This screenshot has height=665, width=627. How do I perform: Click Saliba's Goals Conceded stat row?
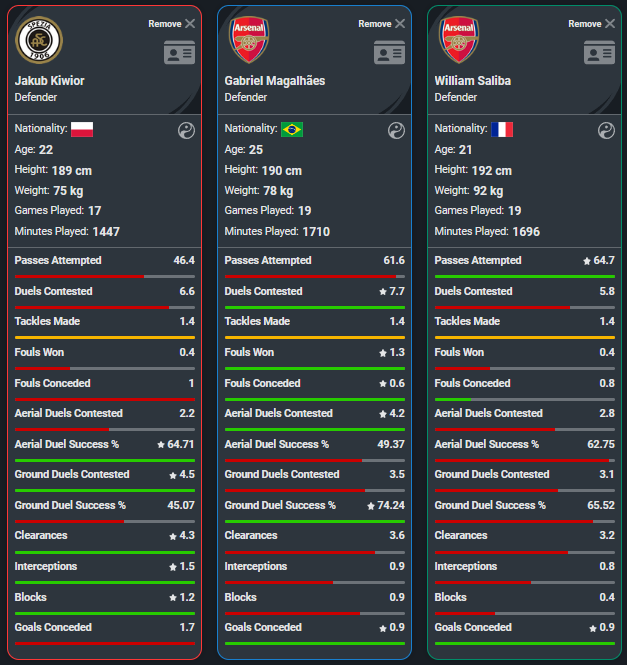pyautogui.click(x=525, y=627)
